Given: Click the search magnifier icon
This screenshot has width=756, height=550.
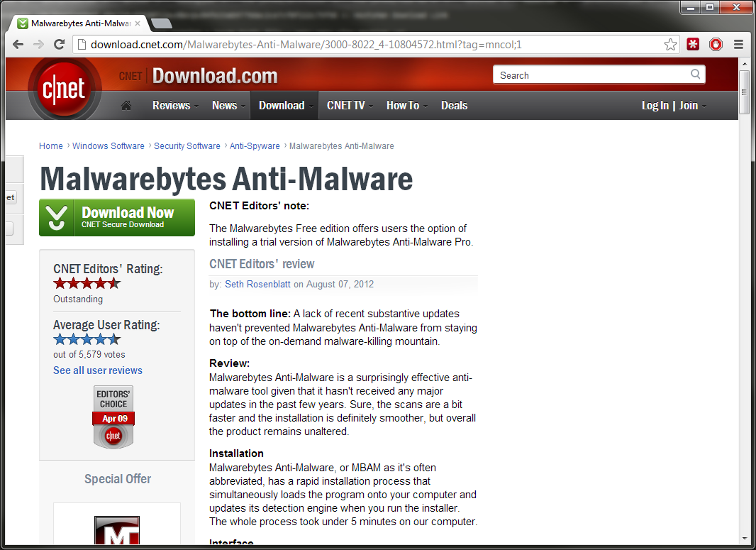Looking at the screenshot, I should [x=695, y=75].
